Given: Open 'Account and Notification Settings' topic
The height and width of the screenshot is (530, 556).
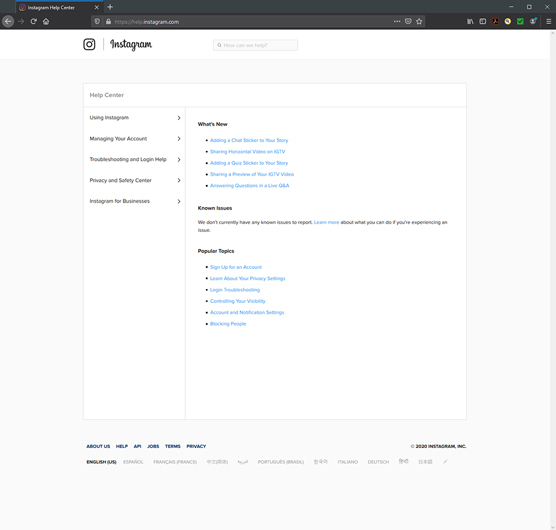Looking at the screenshot, I should tap(247, 313).
